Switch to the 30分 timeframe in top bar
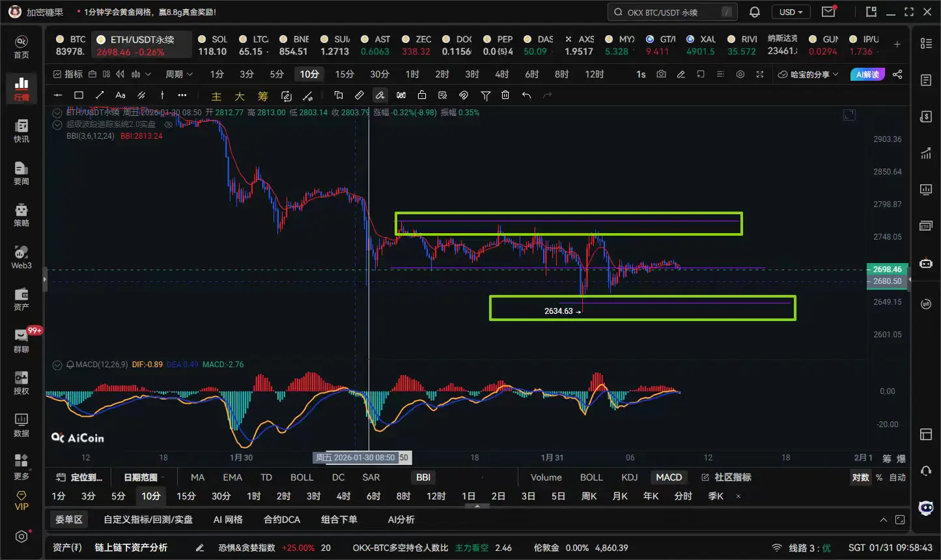The height and width of the screenshot is (560, 941). pos(379,74)
